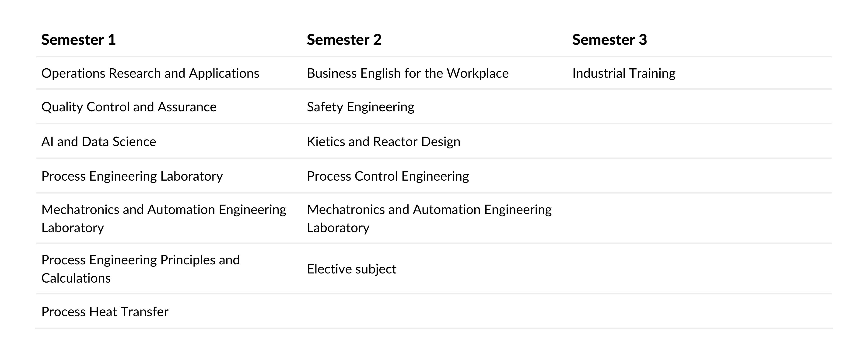This screenshot has height=350, width=868.
Task: Click Mechatronics and Automation Engineering Laboratory in Semester 1
Action: tap(164, 218)
